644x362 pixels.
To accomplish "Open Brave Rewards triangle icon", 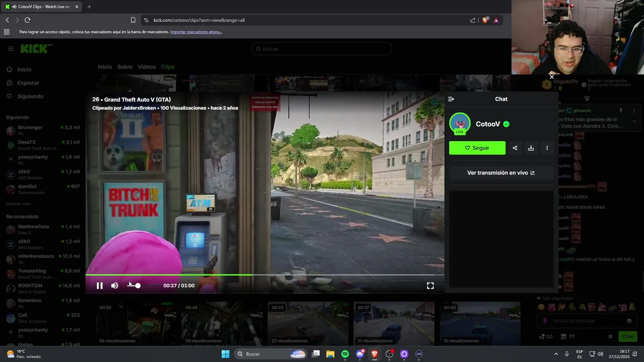I will pyautogui.click(x=496, y=20).
